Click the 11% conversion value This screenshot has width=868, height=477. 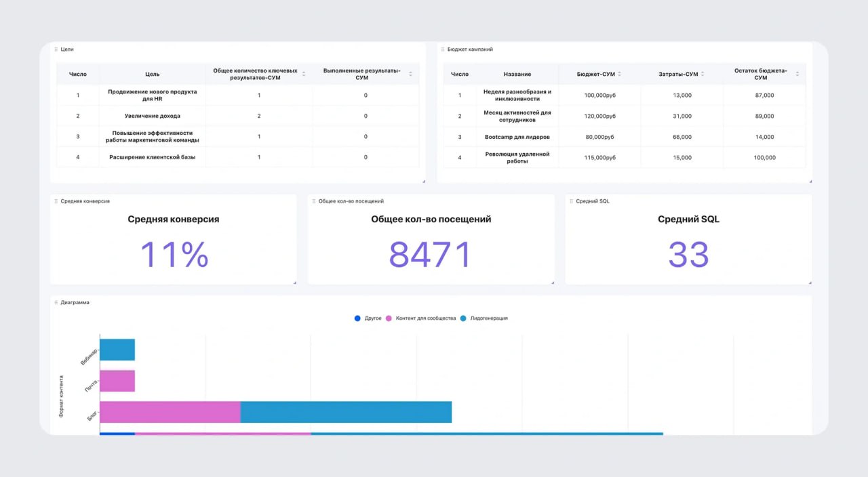click(173, 254)
